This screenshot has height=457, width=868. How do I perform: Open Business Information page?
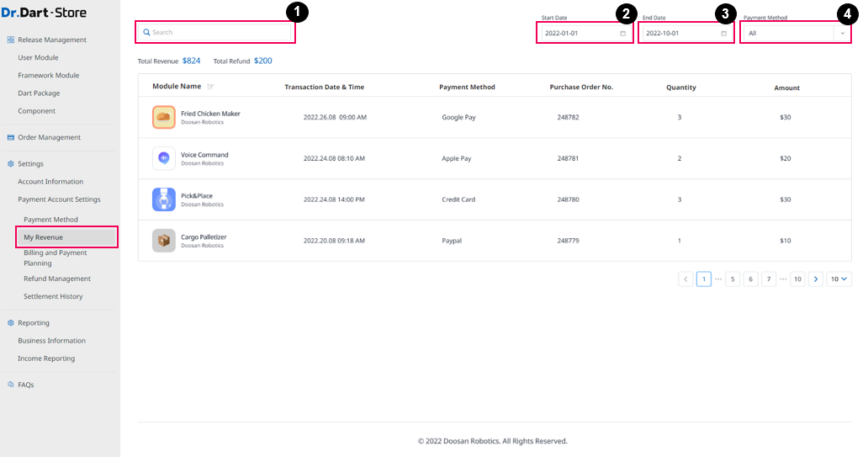coord(51,341)
